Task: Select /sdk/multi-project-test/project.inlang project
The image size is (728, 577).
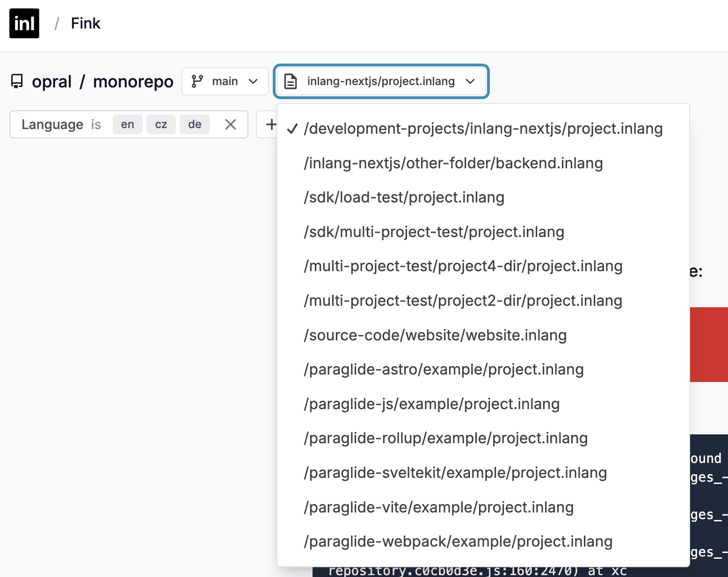Action: coord(483,232)
